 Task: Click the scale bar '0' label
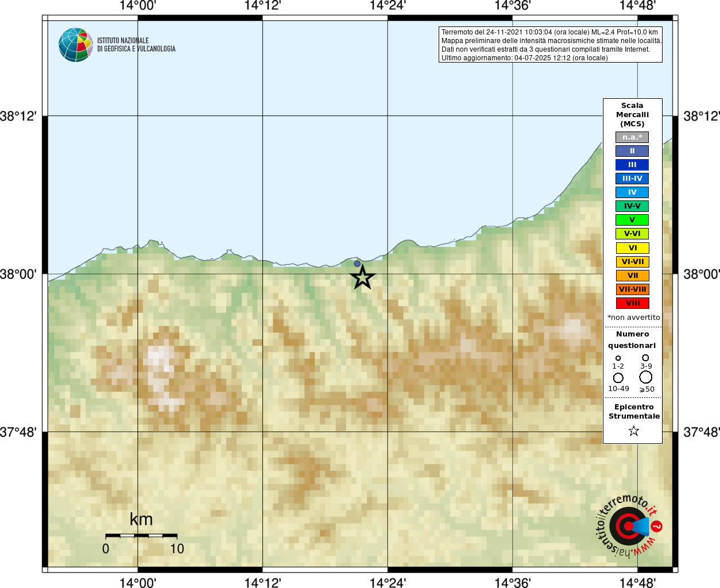106,549
